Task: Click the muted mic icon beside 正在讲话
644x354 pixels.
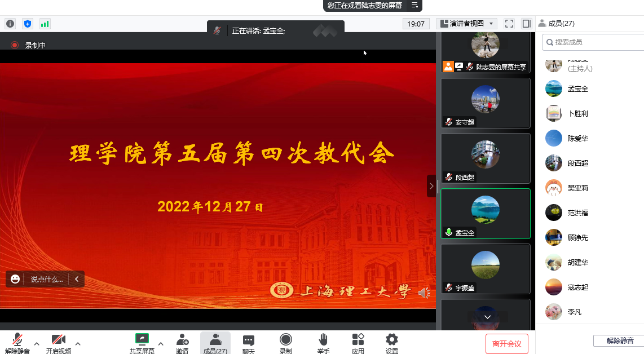Action: 217,31
